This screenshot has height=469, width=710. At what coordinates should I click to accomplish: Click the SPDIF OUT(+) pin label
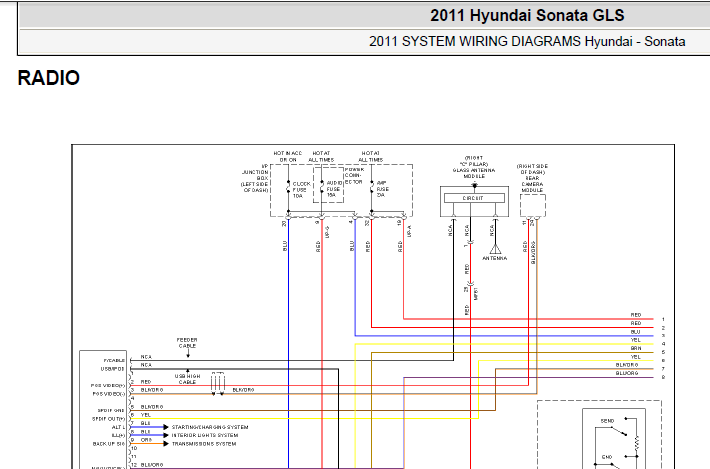pyautogui.click(x=109, y=419)
